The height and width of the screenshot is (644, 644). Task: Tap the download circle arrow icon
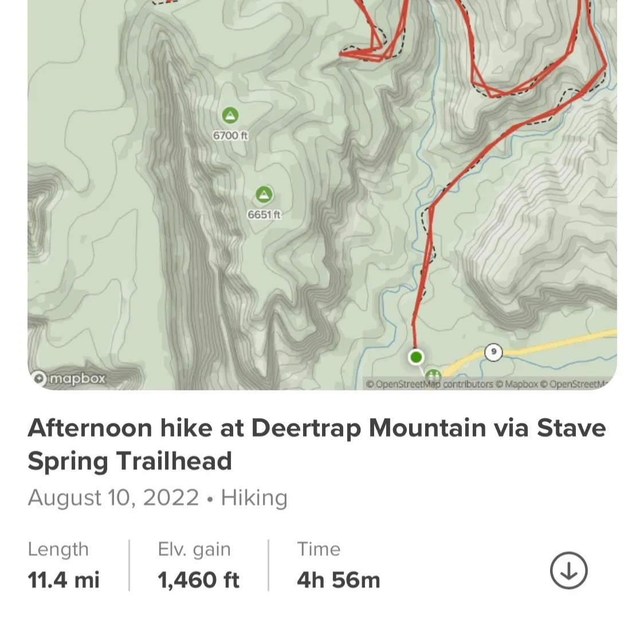pos(568,570)
